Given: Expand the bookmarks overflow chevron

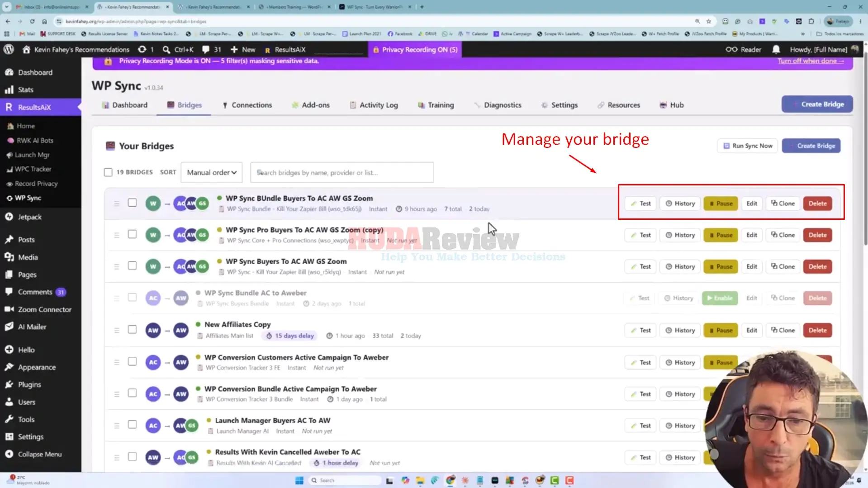Looking at the screenshot, I should pyautogui.click(x=803, y=34).
